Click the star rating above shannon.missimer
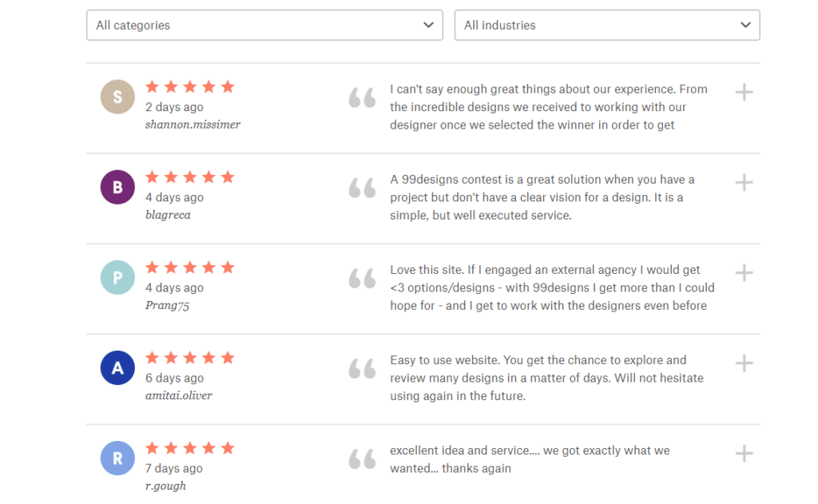 [x=189, y=87]
